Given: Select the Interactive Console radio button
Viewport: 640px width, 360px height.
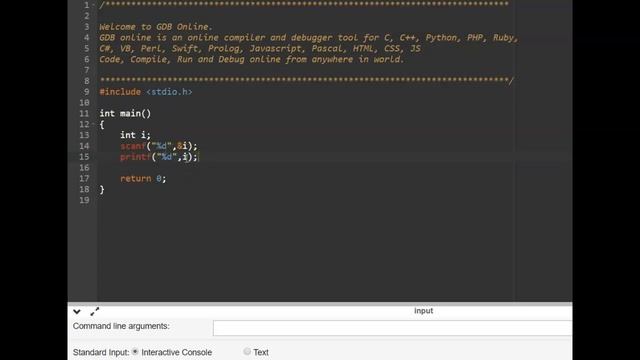Looking at the screenshot, I should point(135,351).
